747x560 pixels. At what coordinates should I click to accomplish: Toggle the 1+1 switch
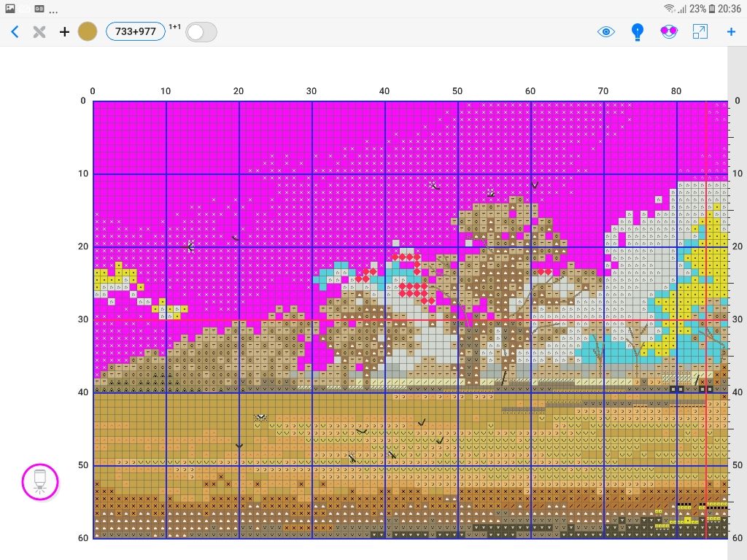201,32
